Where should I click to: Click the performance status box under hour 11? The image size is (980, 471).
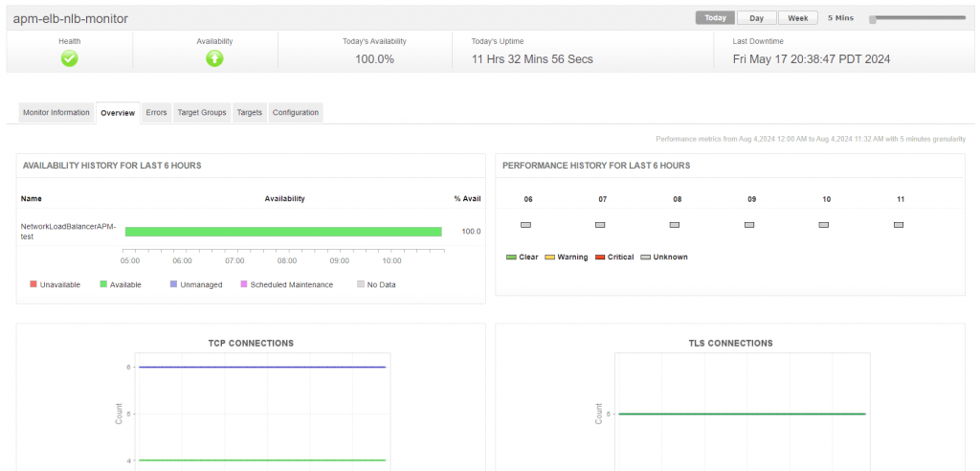click(899, 225)
